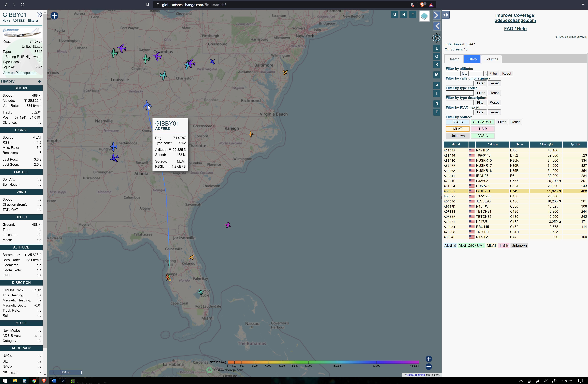
Task: Click the orange aircraft icon near Tampa
Action: click(168, 278)
